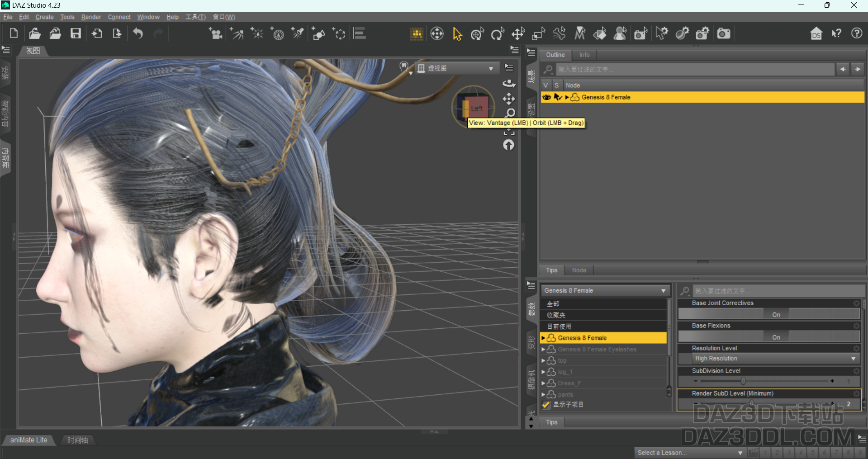The width and height of the screenshot is (868, 459).
Task: Save the scene with floppy icon
Action: tap(76, 33)
